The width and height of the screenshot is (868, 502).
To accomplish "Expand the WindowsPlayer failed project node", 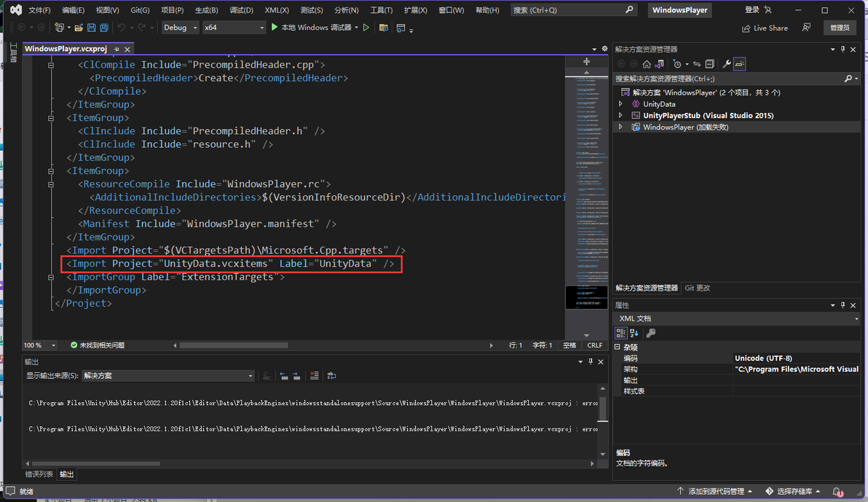I will pyautogui.click(x=620, y=128).
